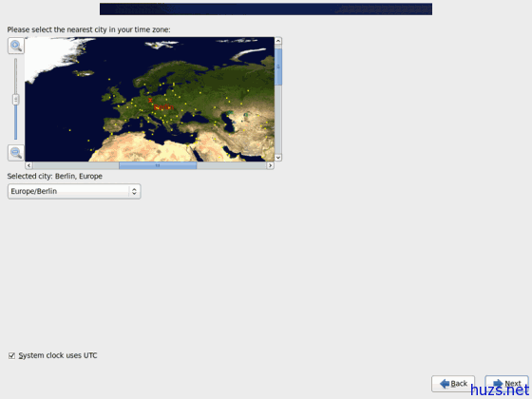The height and width of the screenshot is (399, 532).
Task: Click the map zoom slider handle
Action: click(x=15, y=100)
